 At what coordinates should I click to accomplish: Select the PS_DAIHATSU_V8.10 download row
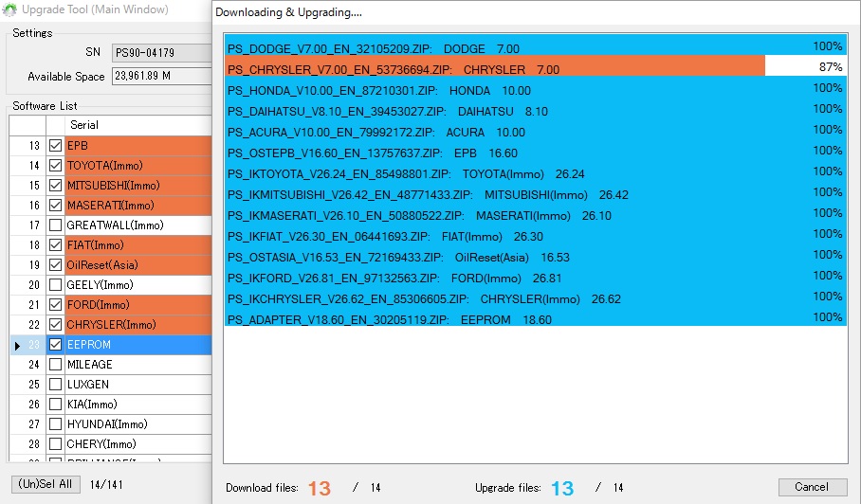536,107
